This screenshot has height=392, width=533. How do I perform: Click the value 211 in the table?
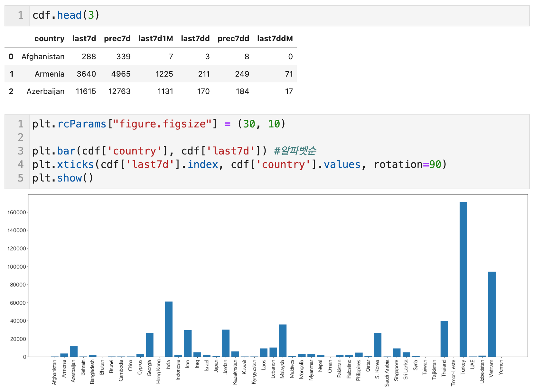[x=204, y=74]
